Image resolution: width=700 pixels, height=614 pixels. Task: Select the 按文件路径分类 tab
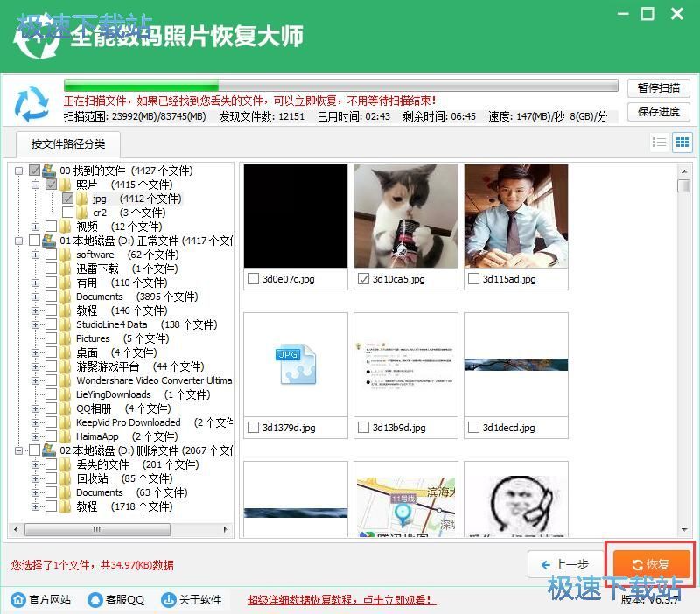pyautogui.click(x=67, y=143)
